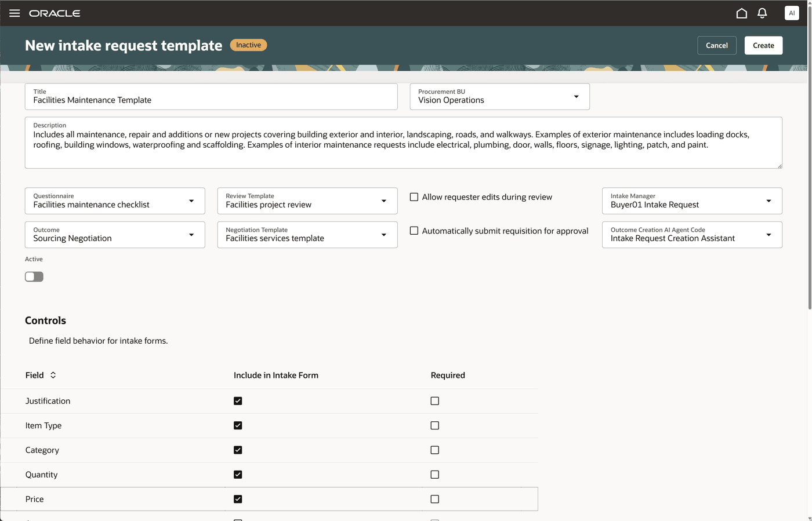The height and width of the screenshot is (521, 812).
Task: Select the Category field row label
Action: [x=42, y=450]
